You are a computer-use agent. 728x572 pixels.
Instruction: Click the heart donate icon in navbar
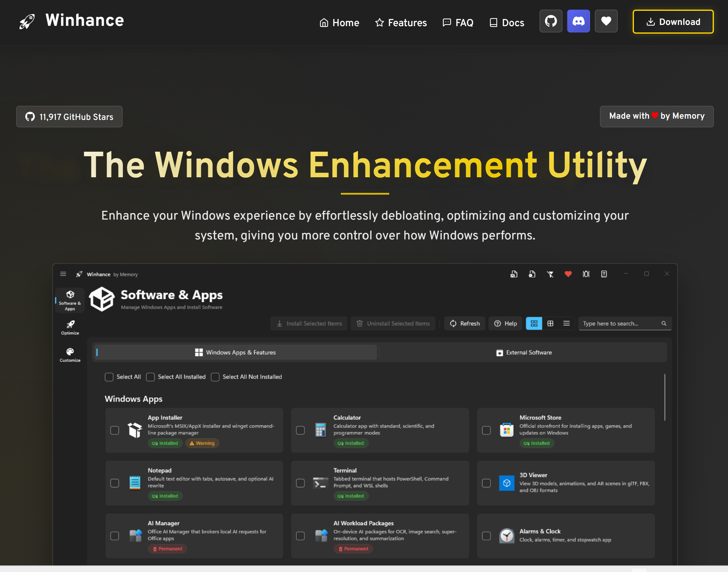click(x=606, y=21)
